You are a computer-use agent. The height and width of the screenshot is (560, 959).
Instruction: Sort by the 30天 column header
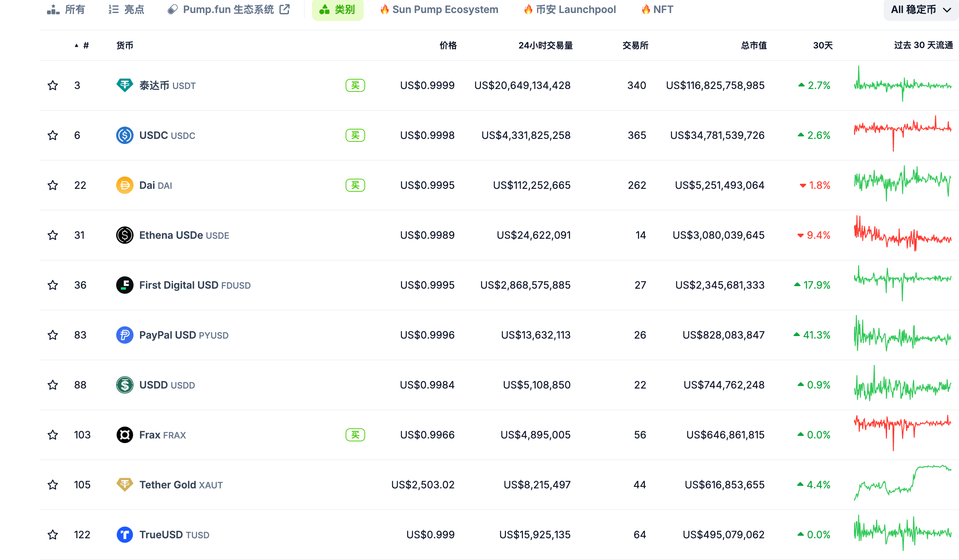pyautogui.click(x=823, y=45)
